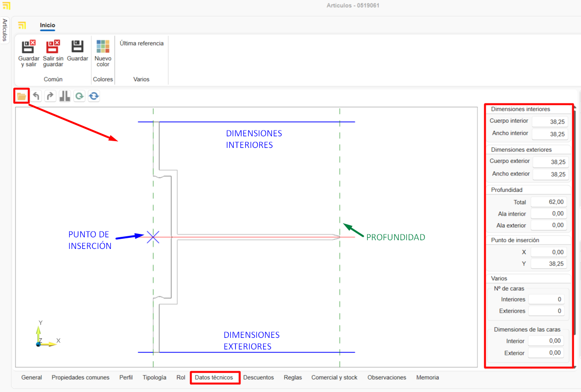Viewport: 581px width, 392px height.
Task: Go to Comercial y stock tab
Action: coord(334,377)
